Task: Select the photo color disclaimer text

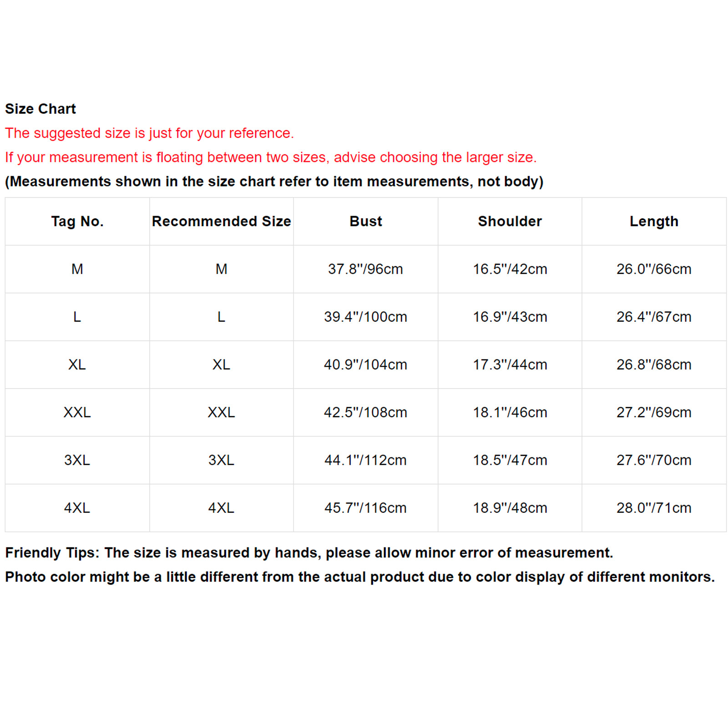Action: pyautogui.click(x=359, y=577)
